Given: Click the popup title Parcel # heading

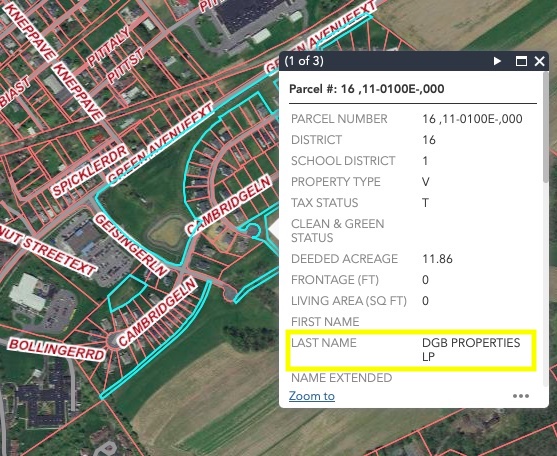Looking at the screenshot, I should pyautogui.click(x=367, y=88).
